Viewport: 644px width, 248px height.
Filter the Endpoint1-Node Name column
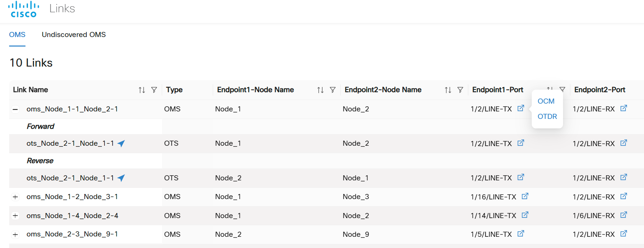point(333,90)
